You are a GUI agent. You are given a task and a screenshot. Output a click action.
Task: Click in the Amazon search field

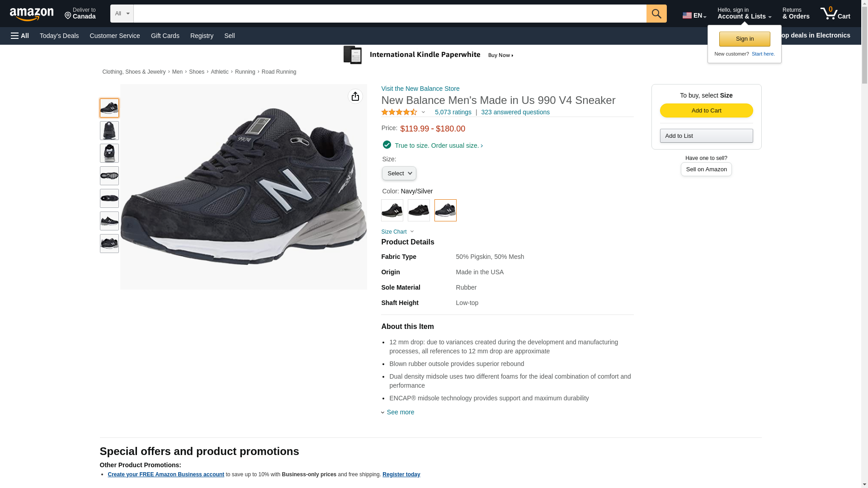click(390, 14)
